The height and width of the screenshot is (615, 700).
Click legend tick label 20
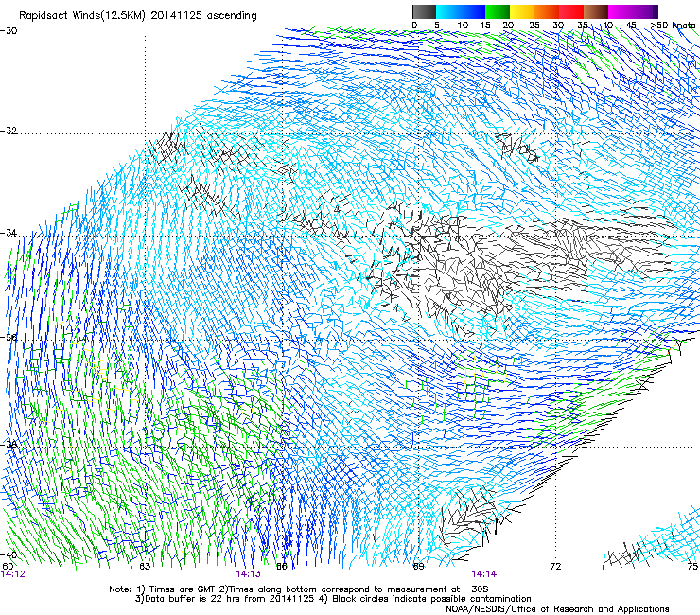[508, 25]
